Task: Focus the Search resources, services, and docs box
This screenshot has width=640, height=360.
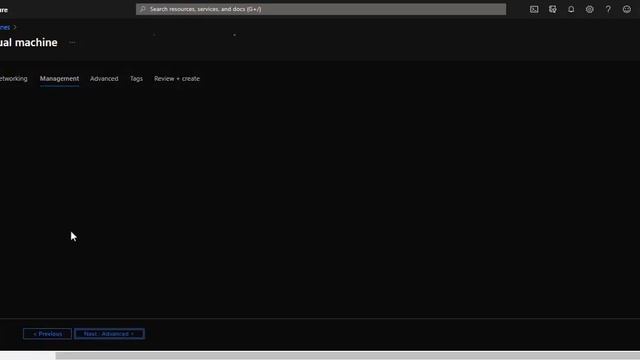Action: (321, 9)
